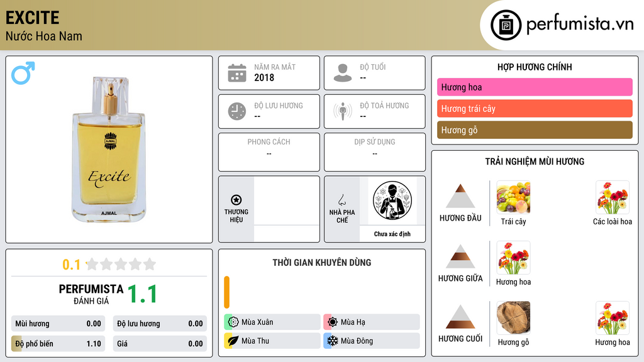The width and height of the screenshot is (644, 362).
Task: Click the Hương cuối pyramid icon
Action: (460, 317)
